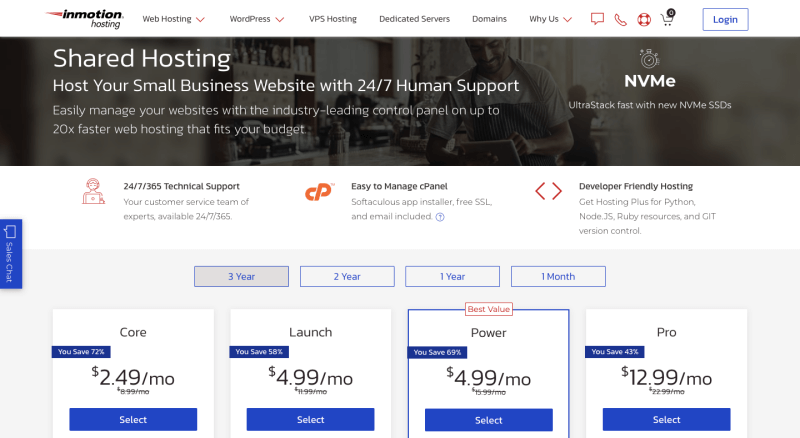The width and height of the screenshot is (800, 438).
Task: Select the Launch plan
Action: click(310, 419)
